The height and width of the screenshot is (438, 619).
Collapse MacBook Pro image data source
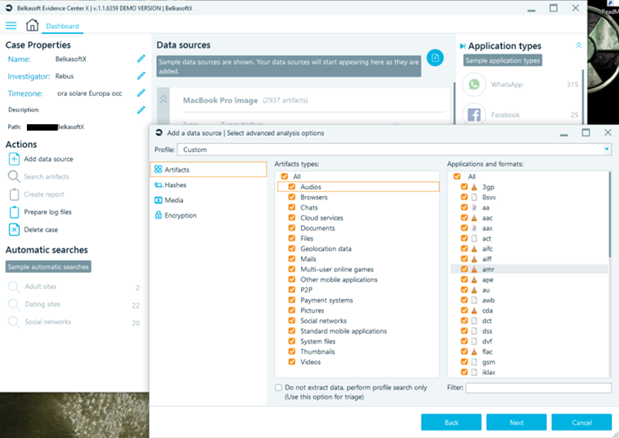(x=163, y=99)
